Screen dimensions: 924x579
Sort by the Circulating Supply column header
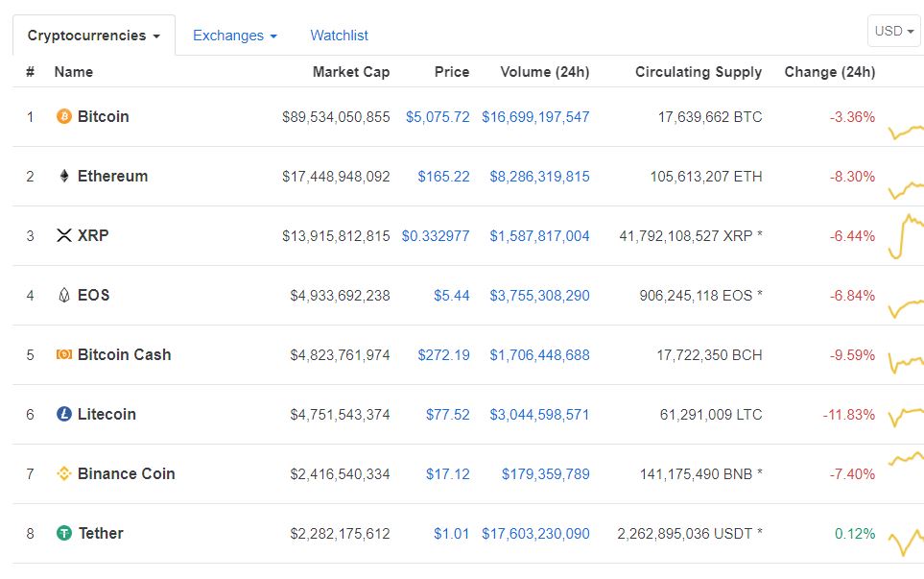tap(698, 72)
